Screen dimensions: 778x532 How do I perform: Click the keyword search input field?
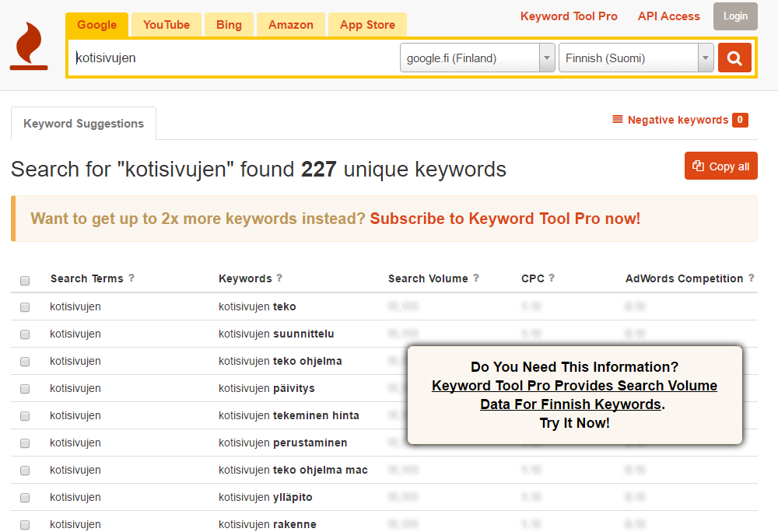pos(233,58)
